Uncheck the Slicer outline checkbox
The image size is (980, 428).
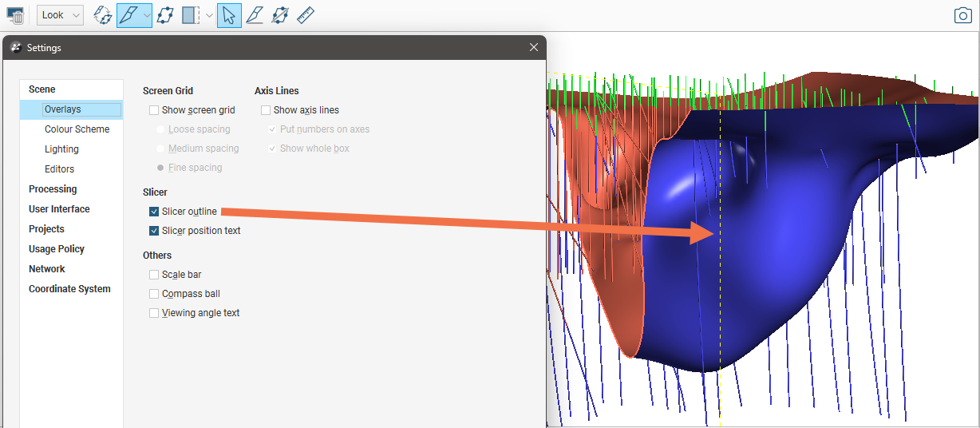click(x=154, y=212)
